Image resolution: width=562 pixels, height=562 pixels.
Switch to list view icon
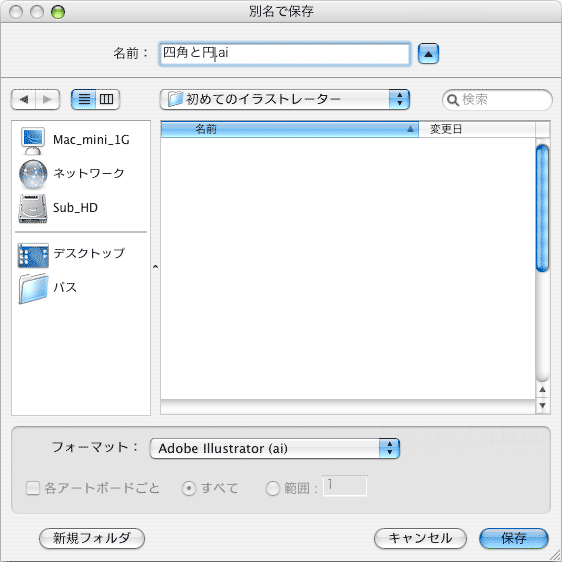pos(84,99)
